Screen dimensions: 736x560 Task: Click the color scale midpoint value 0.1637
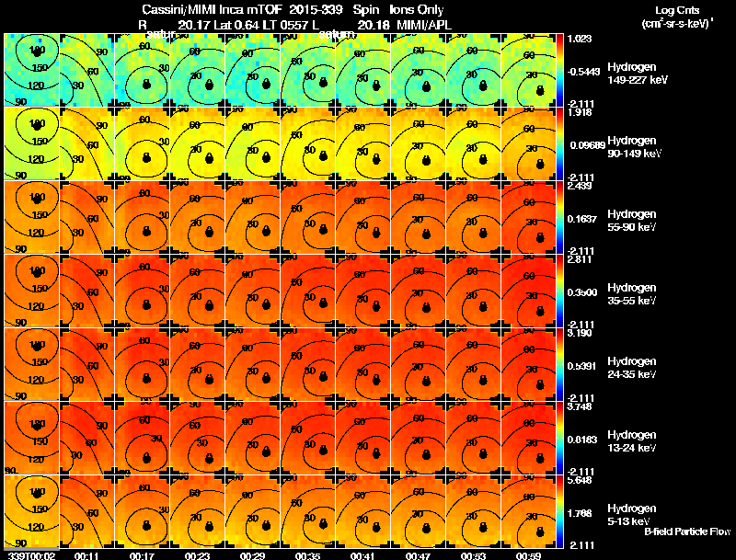point(582,219)
